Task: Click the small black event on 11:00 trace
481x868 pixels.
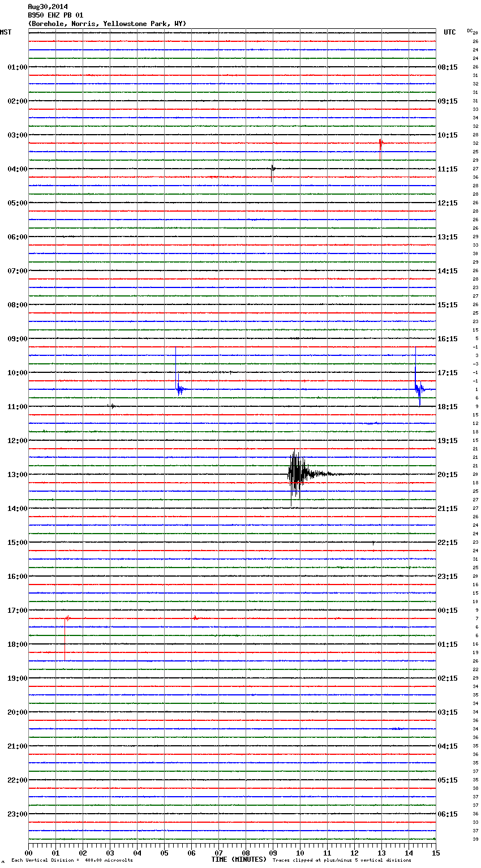Action: click(x=112, y=406)
